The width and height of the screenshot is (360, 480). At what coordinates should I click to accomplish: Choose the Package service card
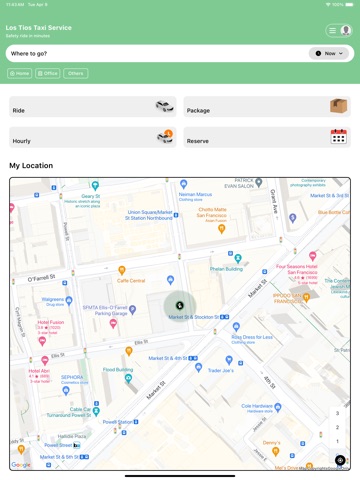pos(267,107)
